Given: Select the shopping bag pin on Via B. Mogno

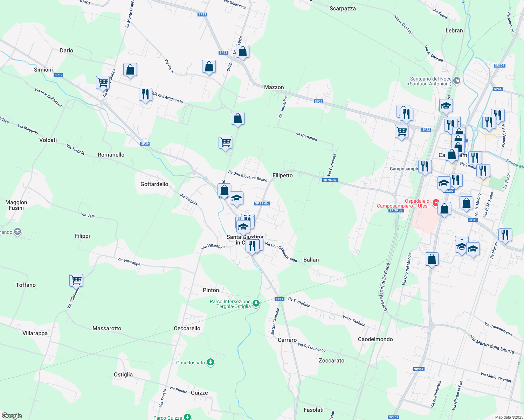Looking at the screenshot, I should click(x=466, y=203).
